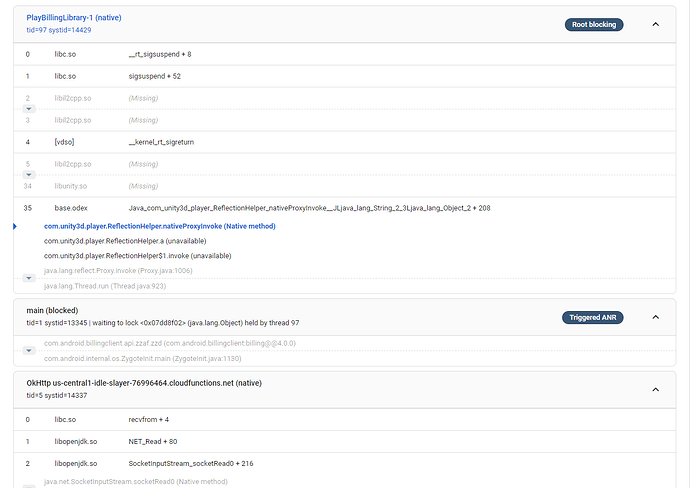Collapse the main (blocked) thread panel
Image resolution: width=690 pixels, height=488 pixels.
tap(655, 317)
